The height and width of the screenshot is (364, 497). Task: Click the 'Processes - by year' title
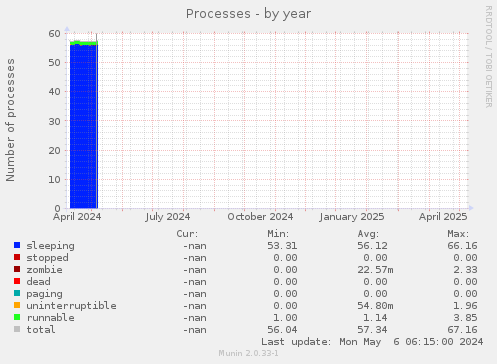248,14
